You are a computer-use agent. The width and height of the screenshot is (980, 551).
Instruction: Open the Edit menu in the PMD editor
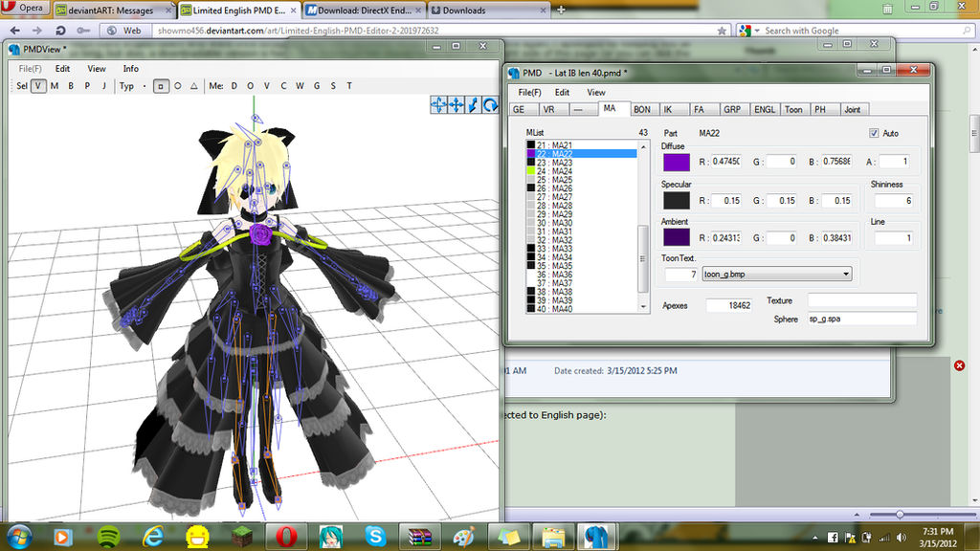click(562, 93)
